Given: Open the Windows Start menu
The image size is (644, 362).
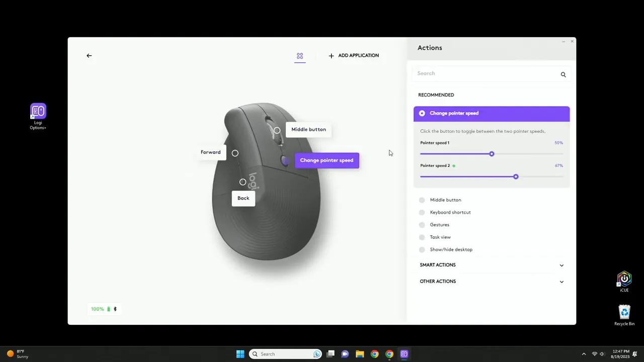Looking at the screenshot, I should (x=240, y=353).
